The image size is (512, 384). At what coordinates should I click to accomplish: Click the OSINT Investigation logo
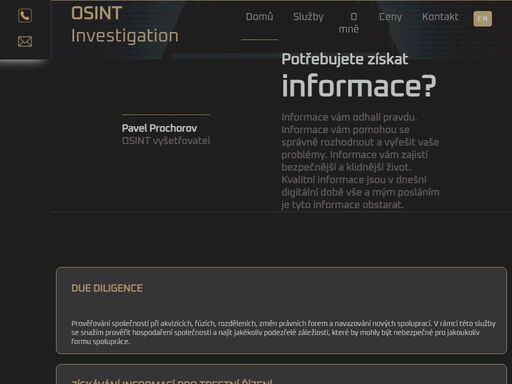tap(125, 25)
